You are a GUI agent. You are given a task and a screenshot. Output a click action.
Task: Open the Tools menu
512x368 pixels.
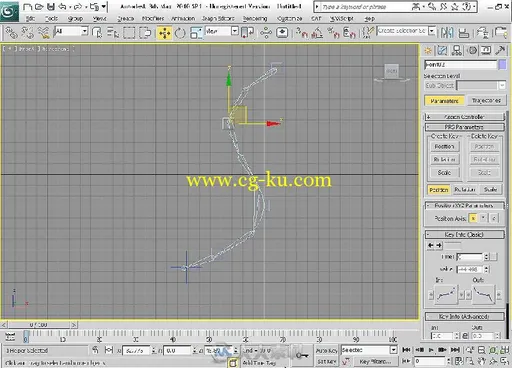(x=51, y=19)
